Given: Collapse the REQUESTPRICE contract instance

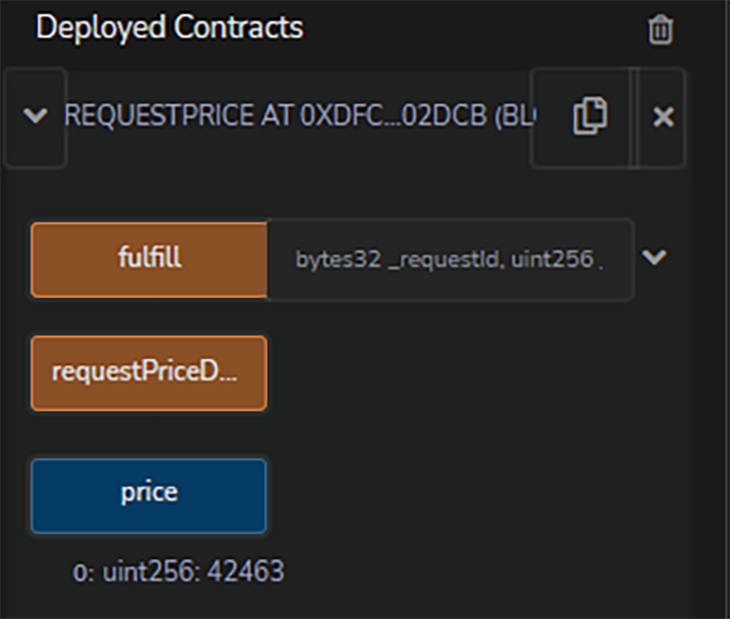Looking at the screenshot, I should [35, 117].
